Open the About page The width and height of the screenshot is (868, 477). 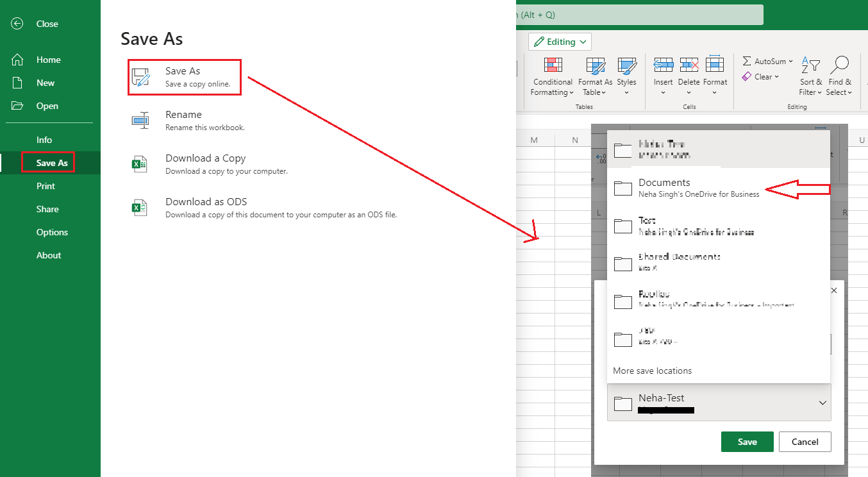coord(49,255)
